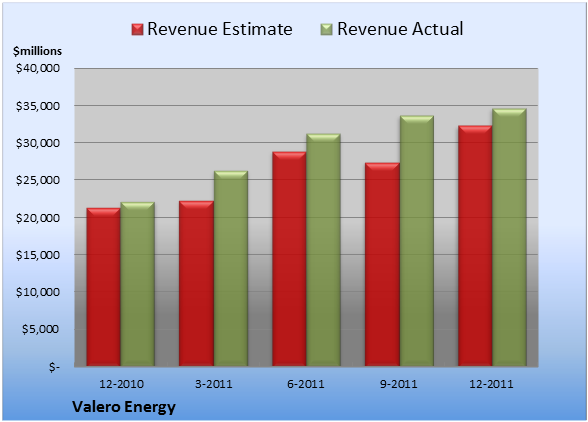Select the green actual bar for 6-2011
The width and height of the screenshot is (588, 422).
pos(323,250)
